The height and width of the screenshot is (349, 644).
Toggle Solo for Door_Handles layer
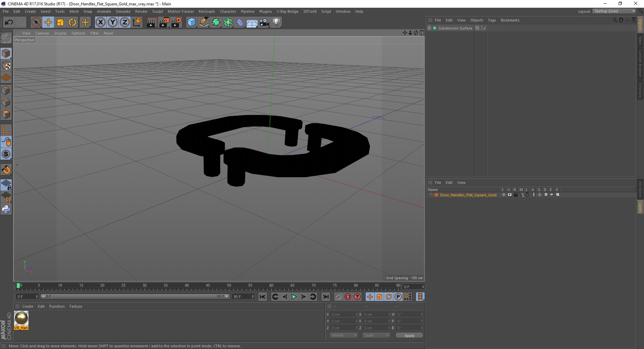[503, 195]
